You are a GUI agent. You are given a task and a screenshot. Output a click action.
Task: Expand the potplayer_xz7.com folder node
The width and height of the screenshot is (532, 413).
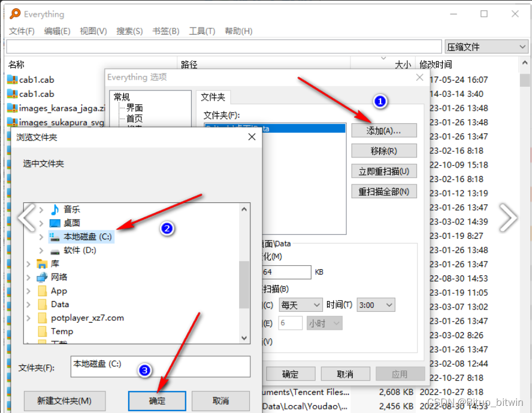click(x=29, y=318)
